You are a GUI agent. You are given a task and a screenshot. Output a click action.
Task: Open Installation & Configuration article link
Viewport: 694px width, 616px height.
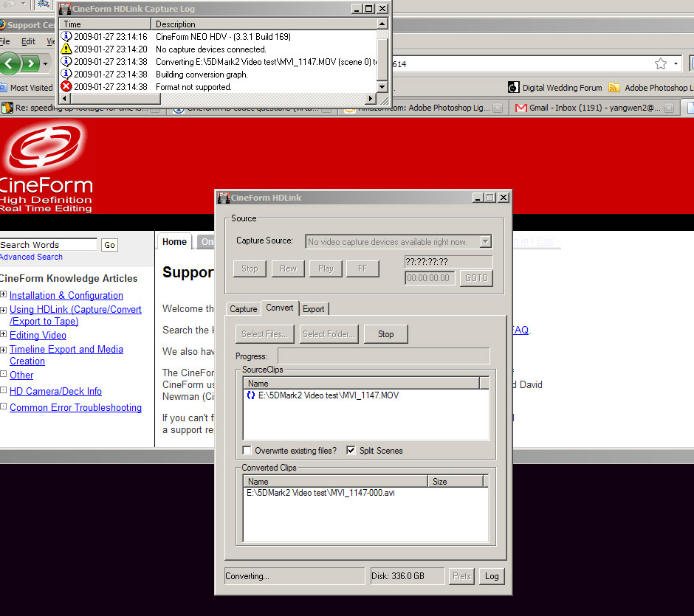click(x=66, y=295)
